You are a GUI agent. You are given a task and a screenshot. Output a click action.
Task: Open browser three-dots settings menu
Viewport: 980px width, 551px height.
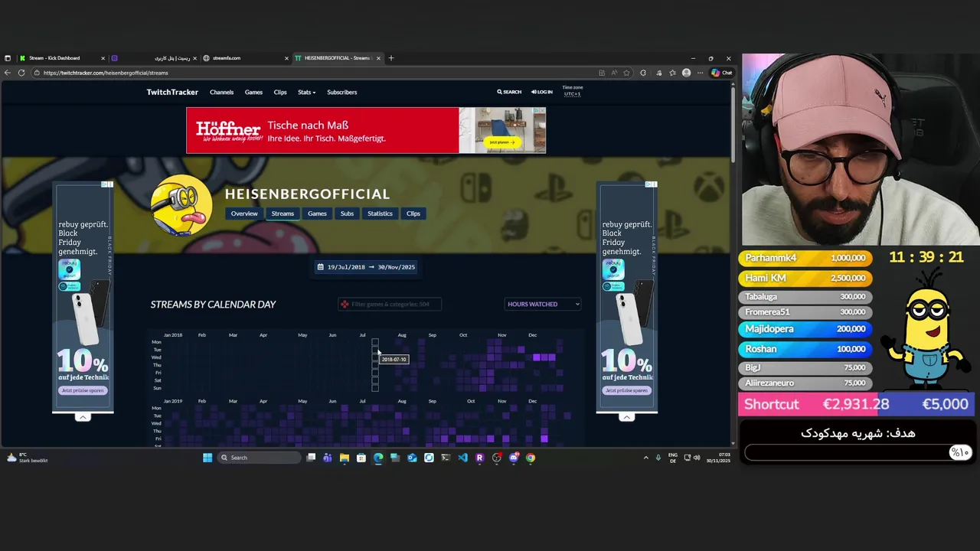point(700,73)
